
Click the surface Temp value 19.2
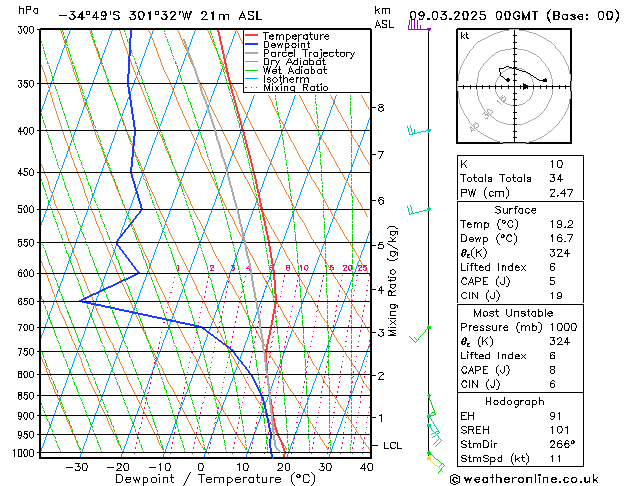click(561, 224)
